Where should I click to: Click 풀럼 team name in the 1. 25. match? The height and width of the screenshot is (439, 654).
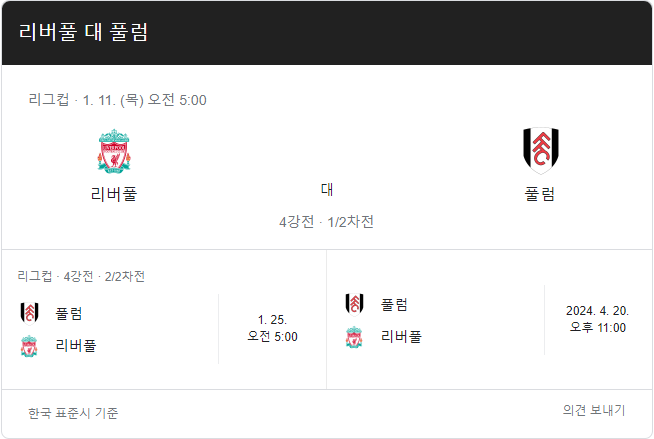click(69, 314)
